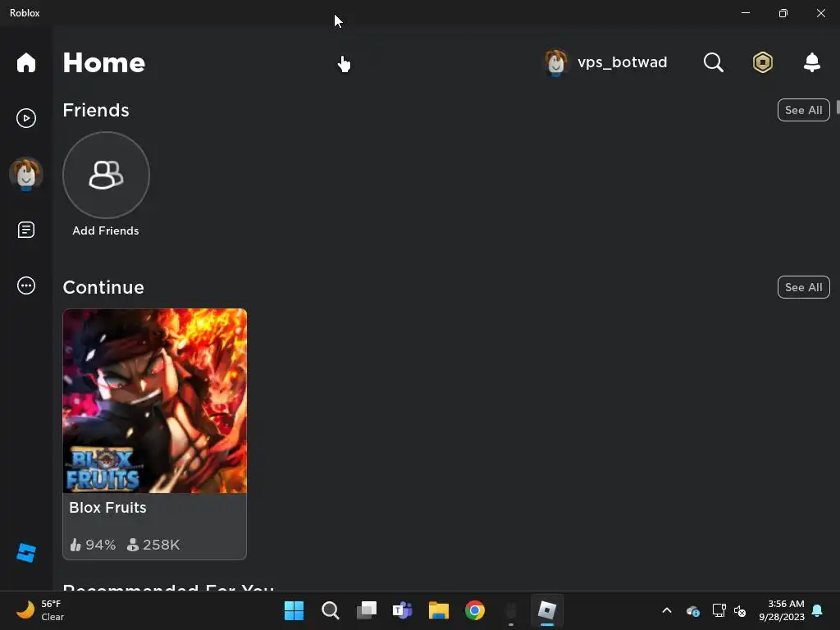
Task: Click the Blox Fruits title text
Action: [x=107, y=507]
